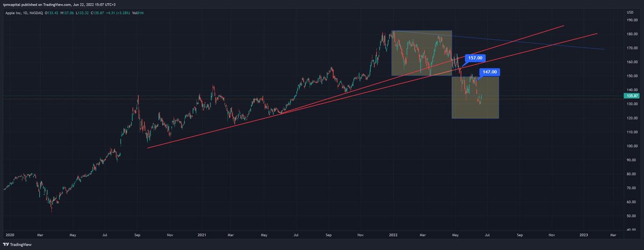The image size is (644, 250).
Task: Click the 90.00 price axis label
Action: point(632,160)
